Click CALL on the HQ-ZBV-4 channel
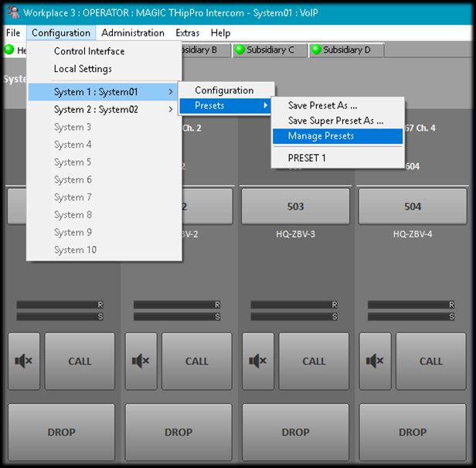 point(430,361)
